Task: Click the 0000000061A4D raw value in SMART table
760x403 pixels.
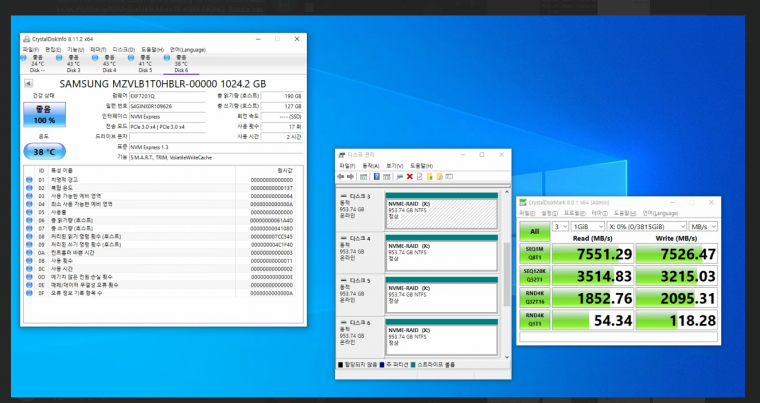Action: tap(271, 220)
